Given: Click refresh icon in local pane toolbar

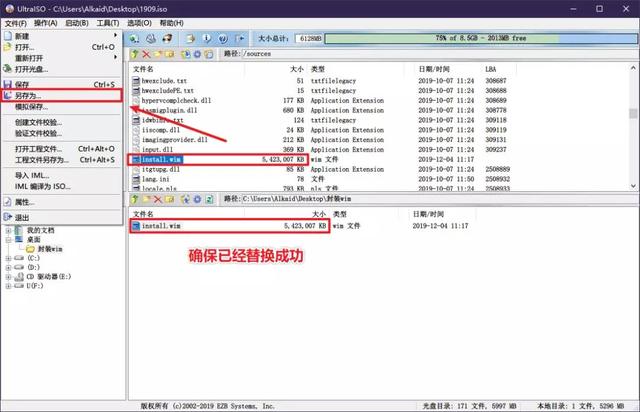Looking at the screenshot, I should pos(209,199).
